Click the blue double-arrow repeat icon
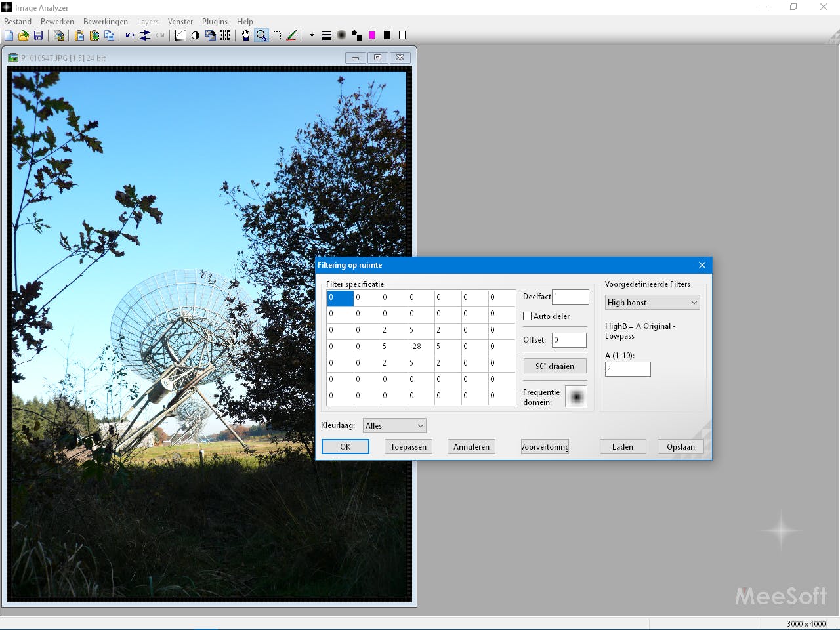This screenshot has width=840, height=630. 145,35
